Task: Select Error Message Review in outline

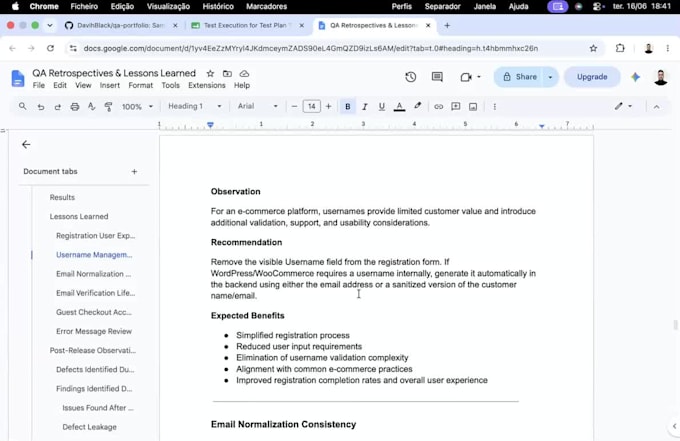Action: click(94, 331)
